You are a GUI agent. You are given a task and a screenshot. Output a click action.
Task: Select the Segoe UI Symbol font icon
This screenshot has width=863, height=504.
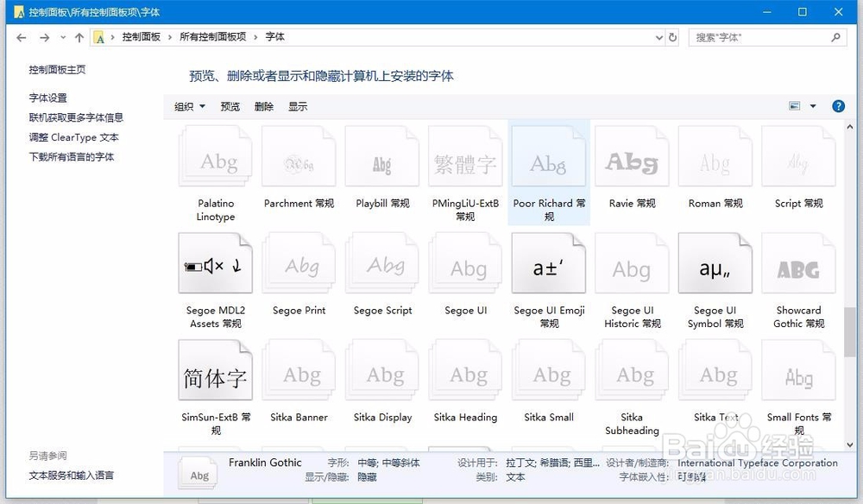pyautogui.click(x=715, y=263)
